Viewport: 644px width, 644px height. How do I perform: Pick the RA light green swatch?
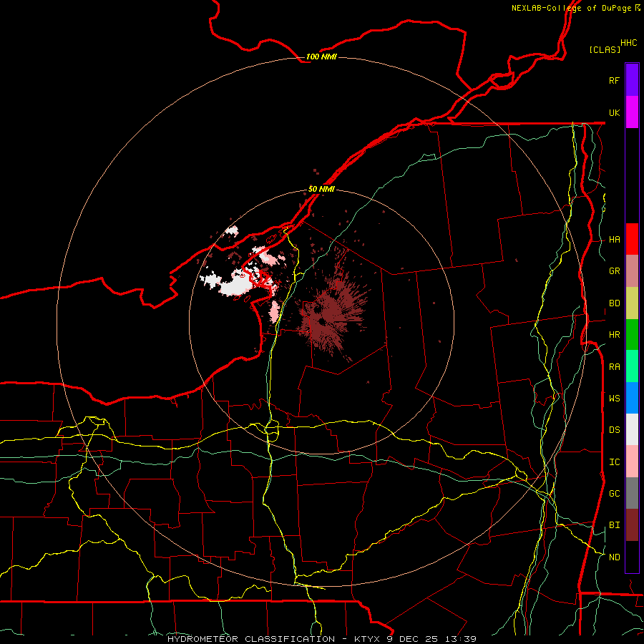click(x=632, y=366)
